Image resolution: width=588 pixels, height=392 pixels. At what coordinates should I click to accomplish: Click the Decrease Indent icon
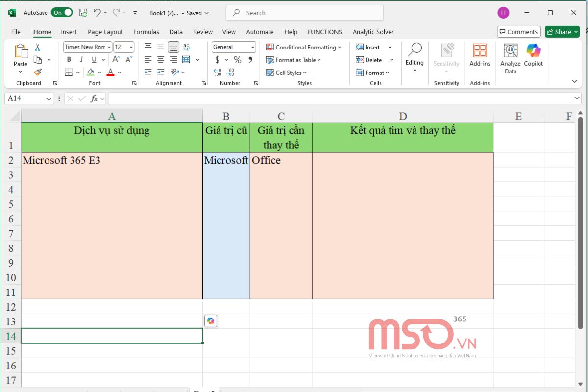click(148, 73)
